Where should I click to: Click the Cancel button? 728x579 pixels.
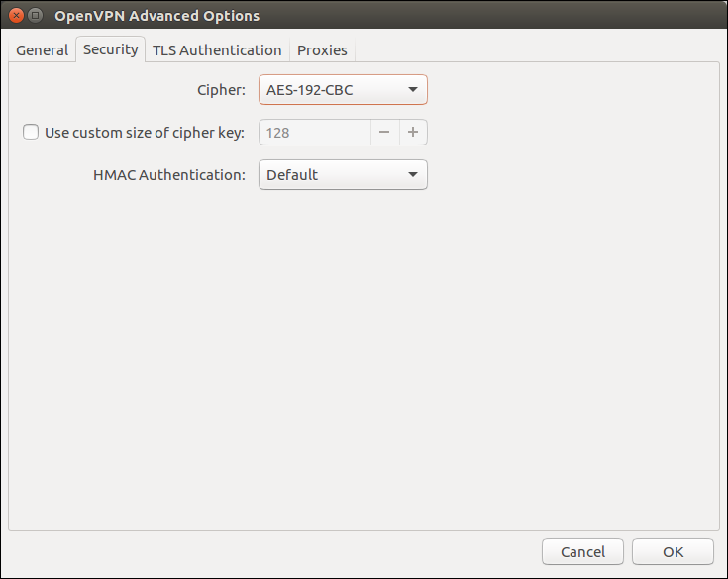click(582, 552)
